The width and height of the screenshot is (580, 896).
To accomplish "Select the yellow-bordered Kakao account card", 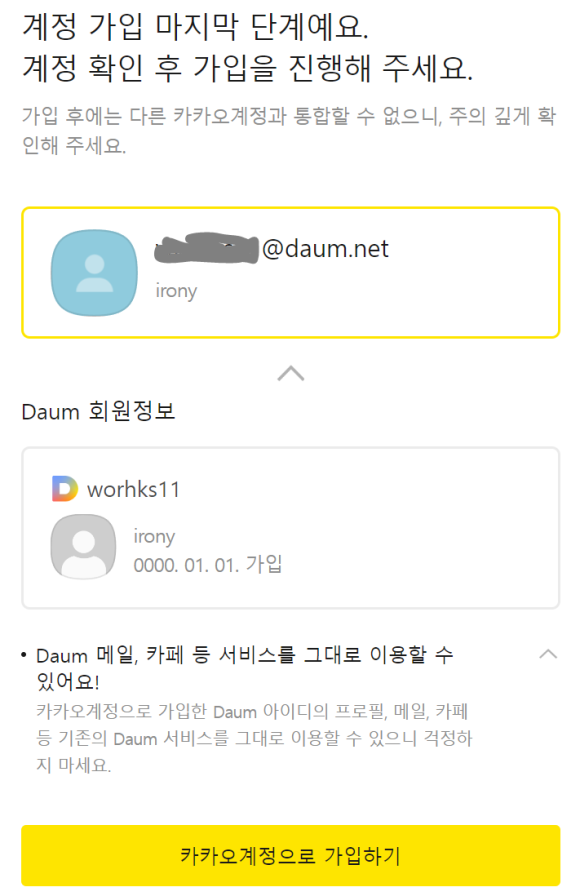I will pos(290,273).
